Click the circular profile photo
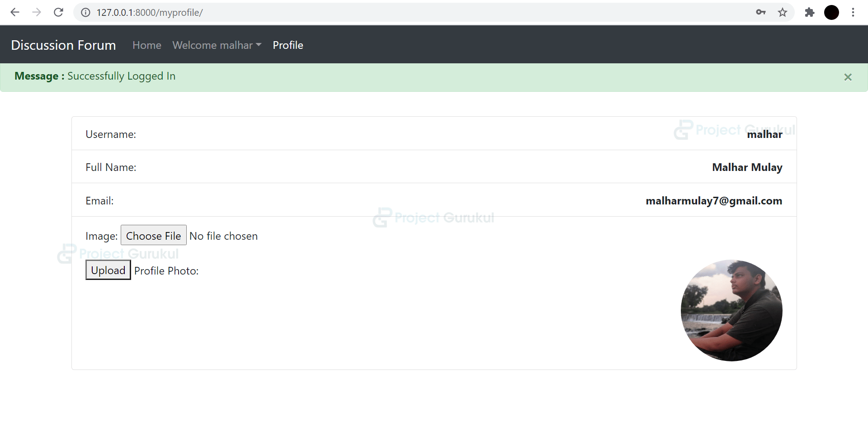868x436 pixels. tap(731, 310)
